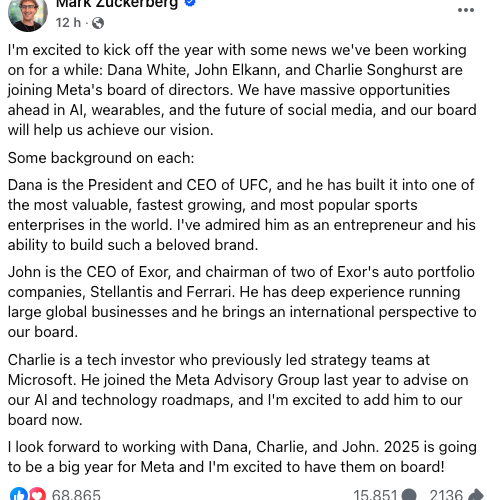Open the three-dot post options menu

pyautogui.click(x=466, y=10)
